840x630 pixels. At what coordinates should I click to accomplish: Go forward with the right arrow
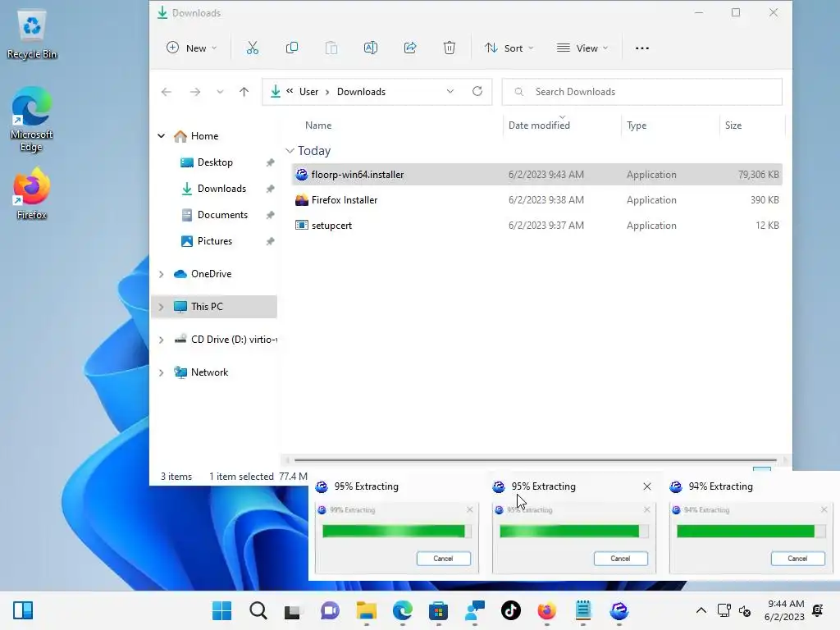click(195, 92)
